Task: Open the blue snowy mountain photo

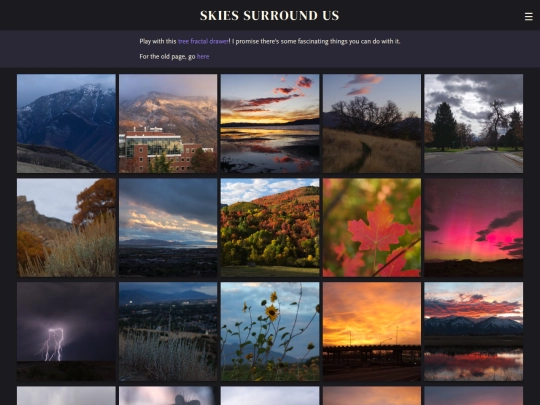Action: pos(66,123)
